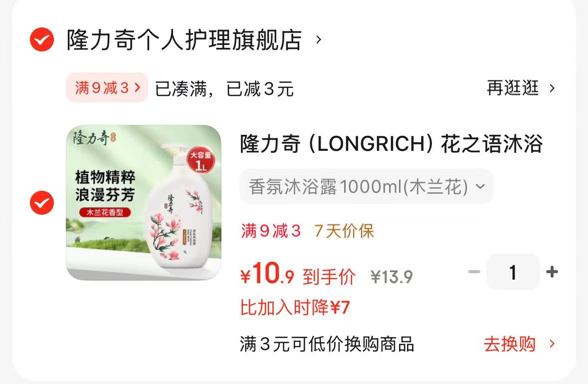This screenshot has width=588, height=384.
Task: Tap the 满9减3 label under the variant
Action: 271,231
